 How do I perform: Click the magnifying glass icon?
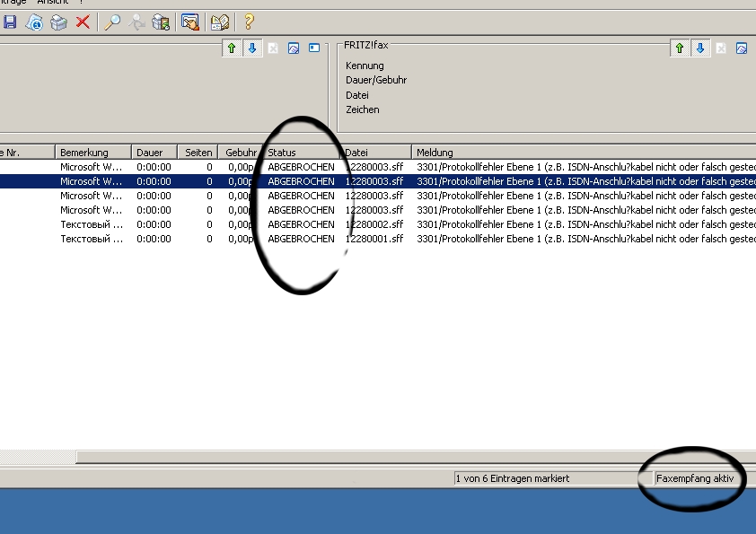click(112, 22)
